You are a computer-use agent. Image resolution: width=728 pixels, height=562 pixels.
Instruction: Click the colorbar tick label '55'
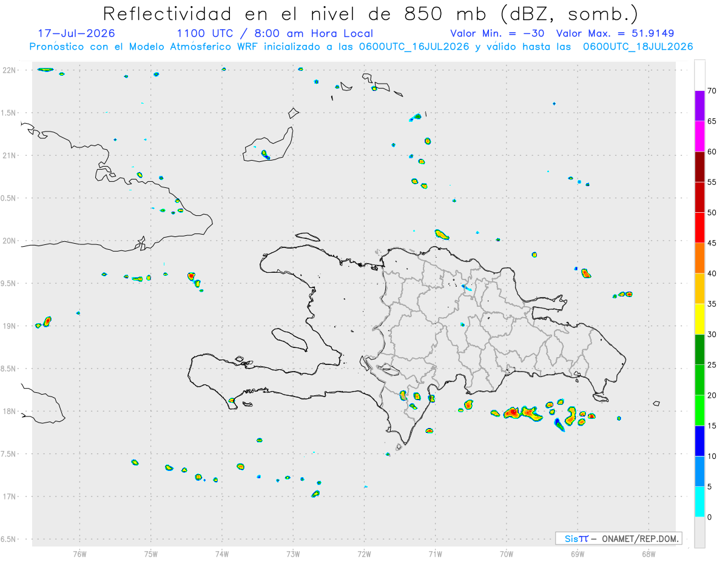pyautogui.click(x=712, y=182)
